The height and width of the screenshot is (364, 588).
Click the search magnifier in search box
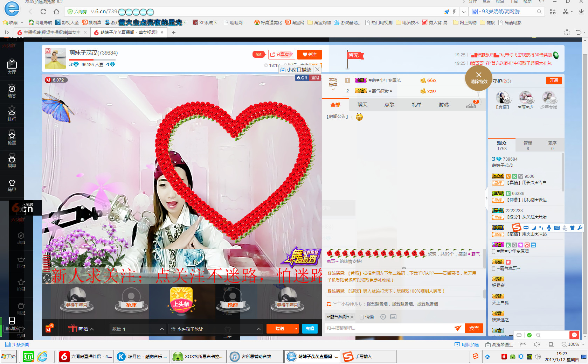tap(539, 12)
